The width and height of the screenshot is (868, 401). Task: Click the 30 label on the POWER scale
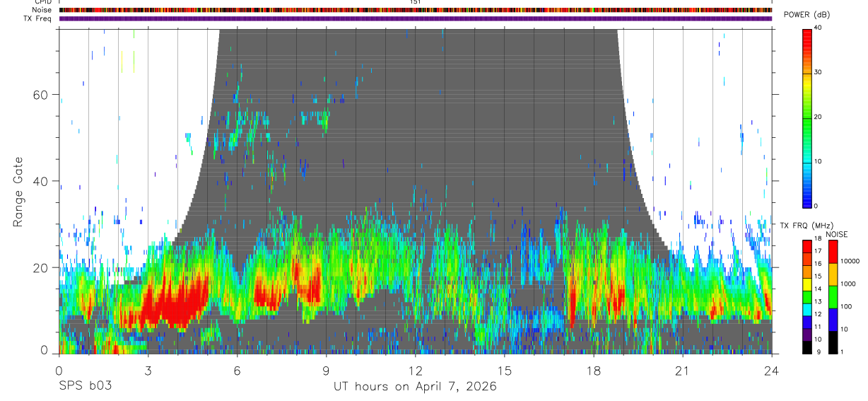point(818,72)
